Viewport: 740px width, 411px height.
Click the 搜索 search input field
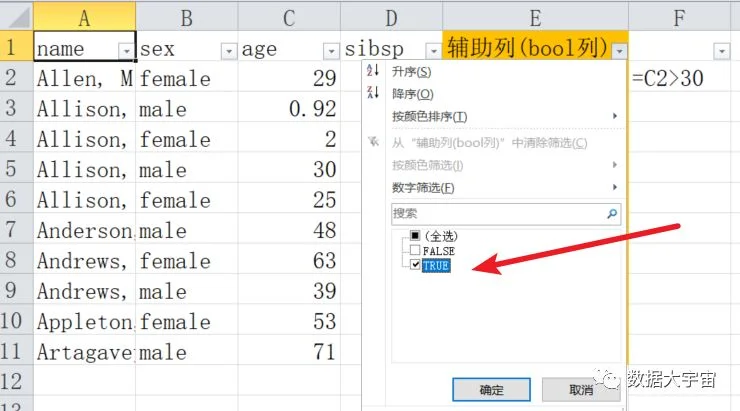point(506,214)
